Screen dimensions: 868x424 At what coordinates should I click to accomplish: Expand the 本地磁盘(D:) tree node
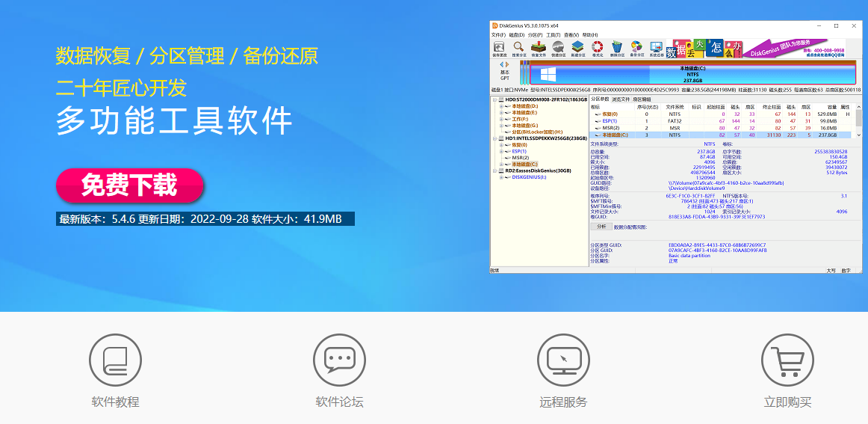click(501, 106)
